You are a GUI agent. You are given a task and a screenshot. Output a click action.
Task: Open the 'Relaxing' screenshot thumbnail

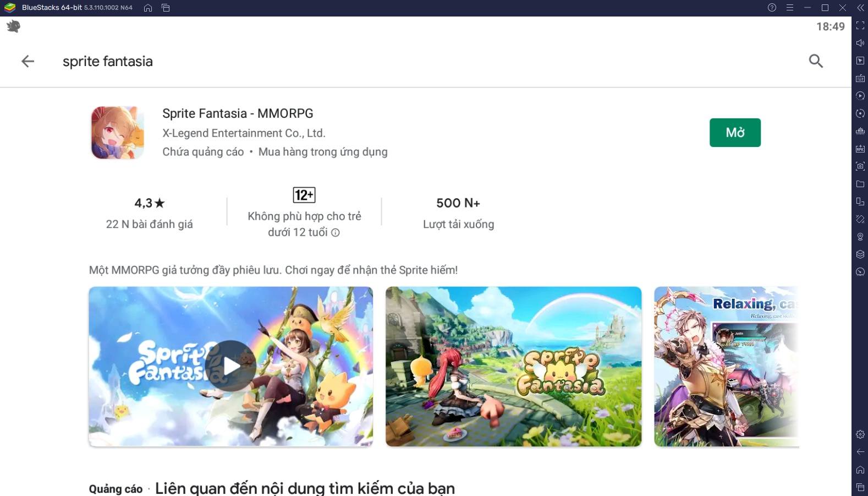(x=726, y=366)
